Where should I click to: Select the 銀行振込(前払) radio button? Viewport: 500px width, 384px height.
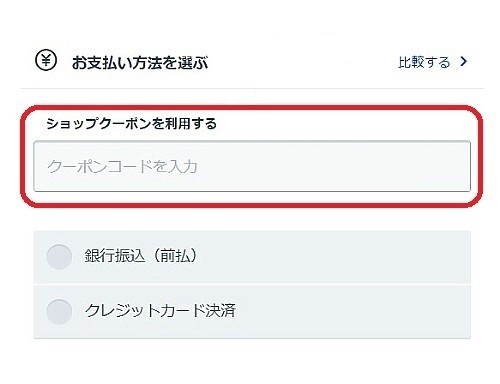click(x=59, y=257)
